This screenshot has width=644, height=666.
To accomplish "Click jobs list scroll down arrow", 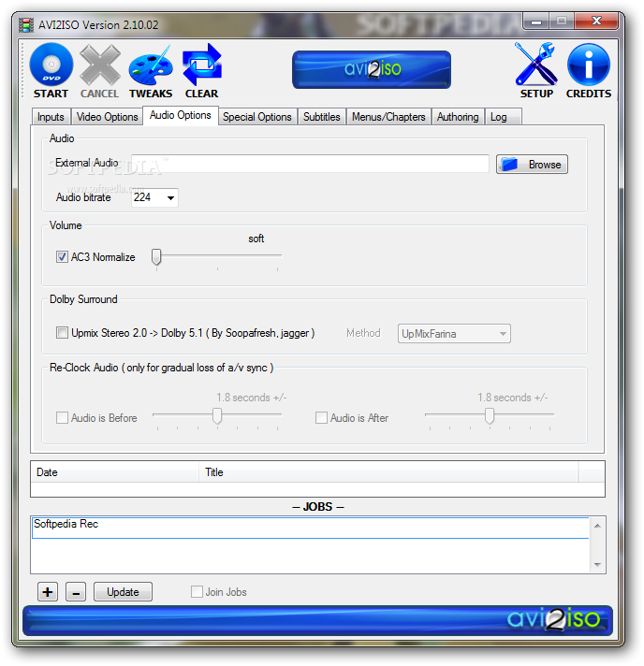I will point(598,564).
